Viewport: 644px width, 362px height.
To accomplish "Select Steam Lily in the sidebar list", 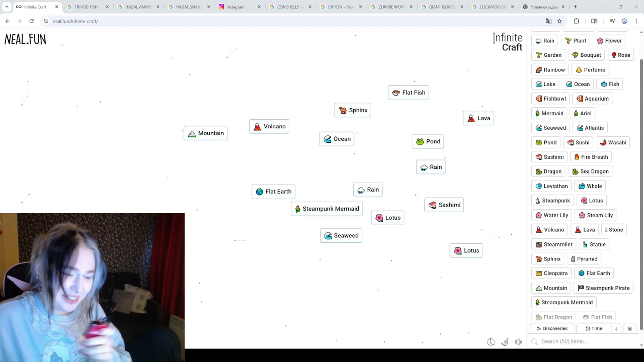I will 596,215.
